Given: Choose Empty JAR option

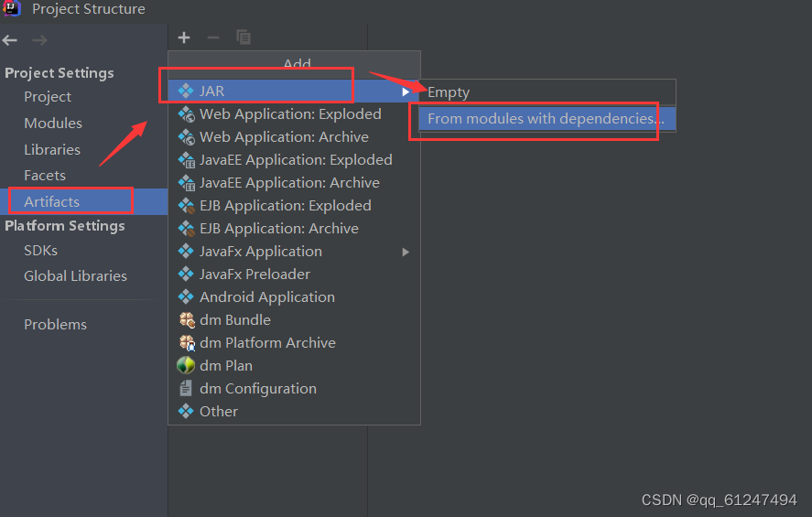Looking at the screenshot, I should [547, 92].
